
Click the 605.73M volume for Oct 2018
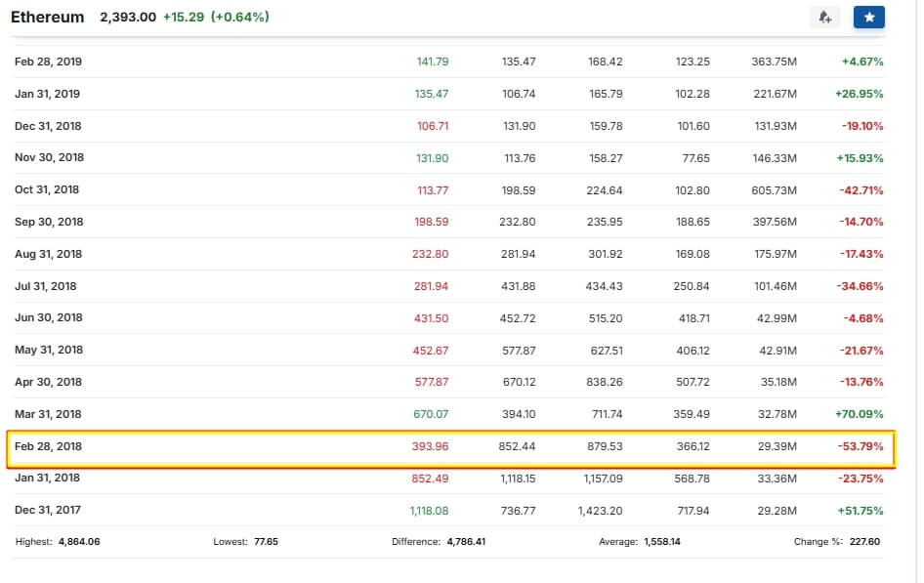[x=774, y=189]
